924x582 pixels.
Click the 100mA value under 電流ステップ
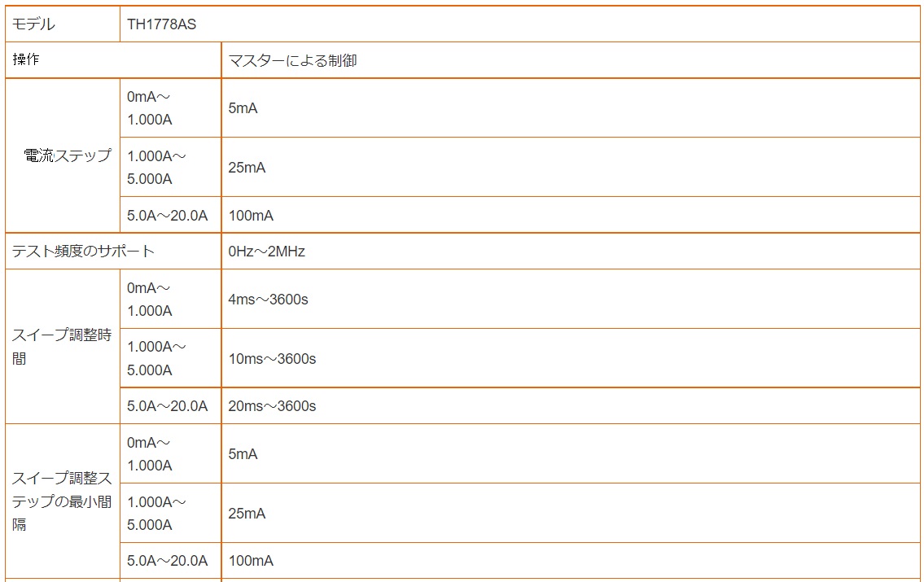click(x=571, y=215)
